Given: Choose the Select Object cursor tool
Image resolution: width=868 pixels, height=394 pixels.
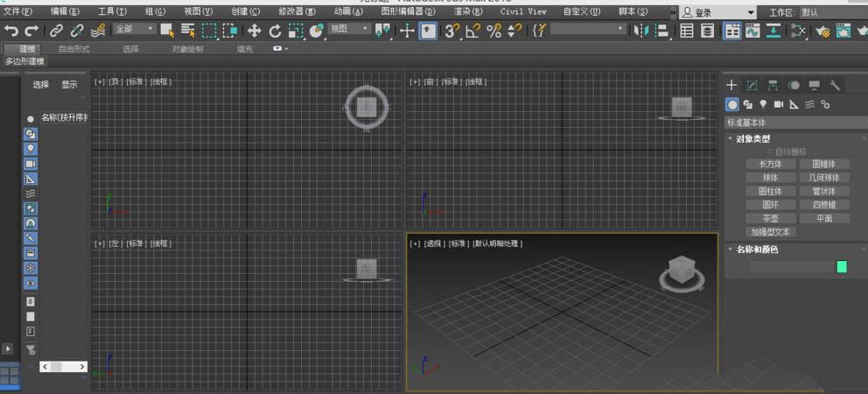Looking at the screenshot, I should tap(167, 31).
